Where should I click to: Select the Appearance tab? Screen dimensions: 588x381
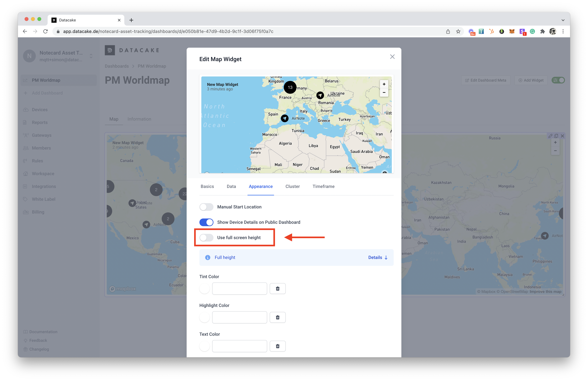(261, 186)
